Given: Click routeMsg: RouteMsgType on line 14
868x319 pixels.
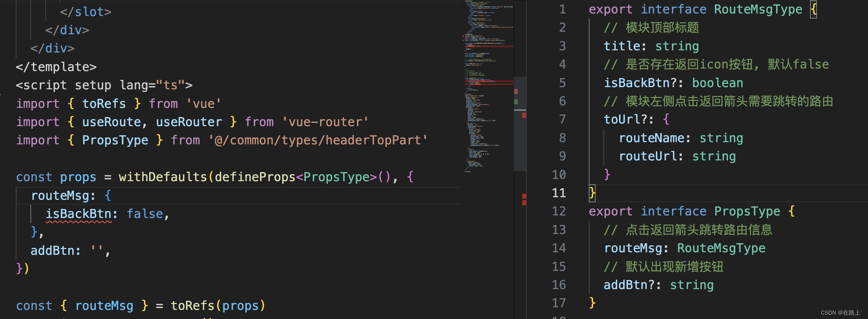Looking at the screenshot, I should (x=685, y=248).
